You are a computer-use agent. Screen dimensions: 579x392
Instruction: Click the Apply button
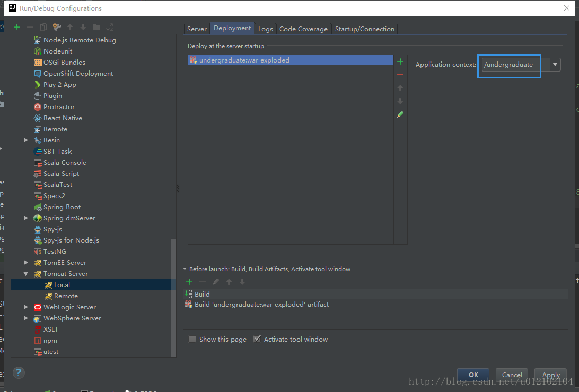tap(550, 375)
